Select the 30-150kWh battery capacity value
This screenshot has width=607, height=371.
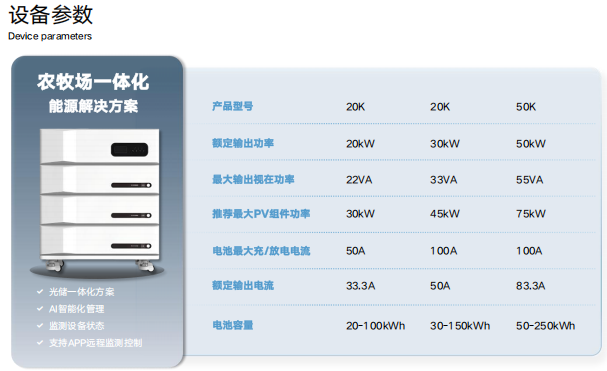460,326
